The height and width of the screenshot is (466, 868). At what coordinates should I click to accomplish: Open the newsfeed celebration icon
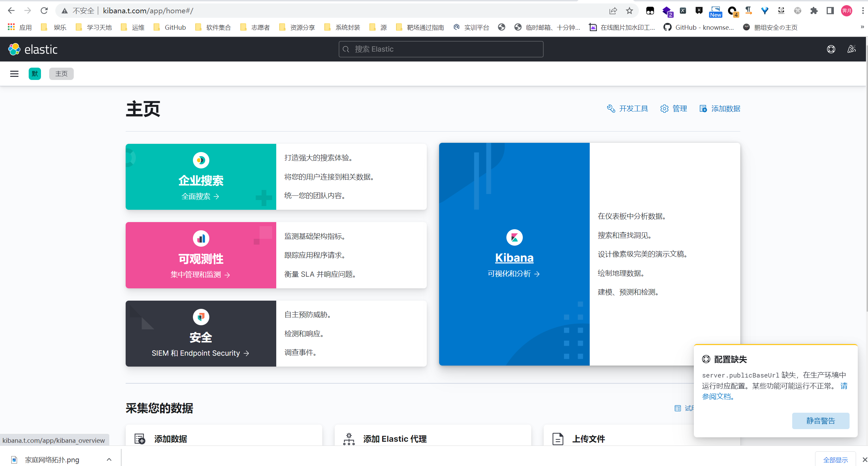[x=851, y=49]
